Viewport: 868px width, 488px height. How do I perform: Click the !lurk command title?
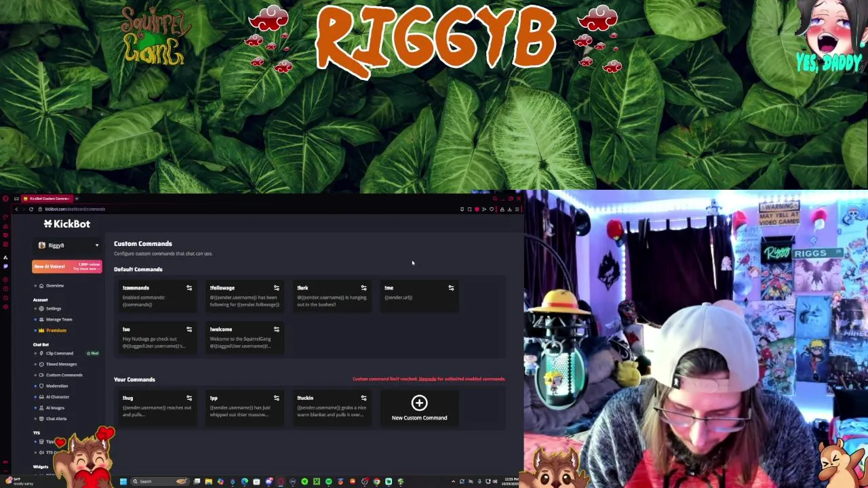(x=302, y=288)
